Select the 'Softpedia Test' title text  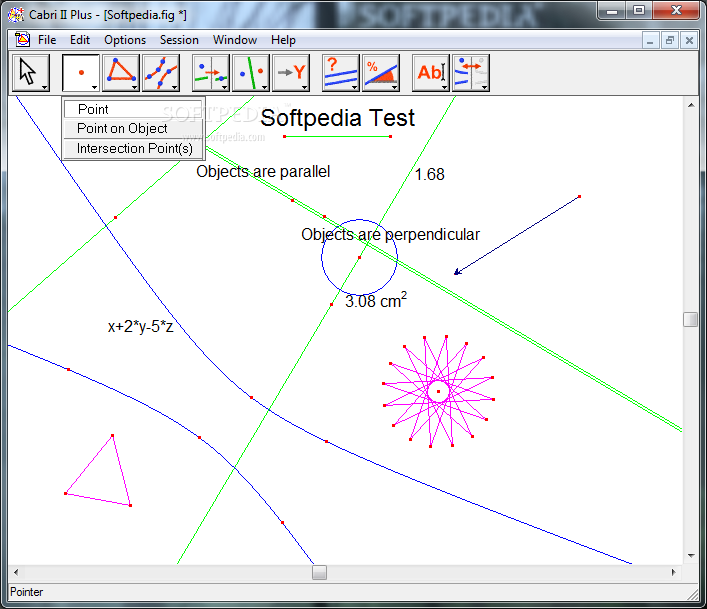click(x=337, y=118)
